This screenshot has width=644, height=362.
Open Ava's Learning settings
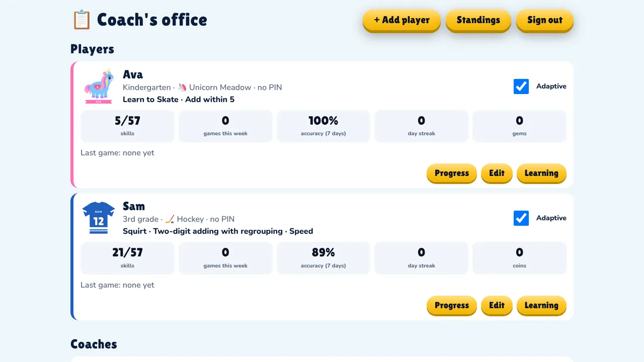point(541,173)
